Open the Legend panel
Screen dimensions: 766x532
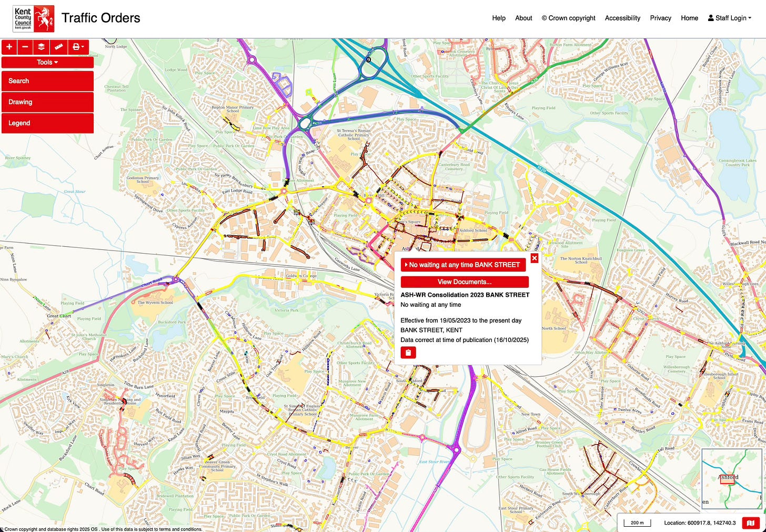click(47, 123)
